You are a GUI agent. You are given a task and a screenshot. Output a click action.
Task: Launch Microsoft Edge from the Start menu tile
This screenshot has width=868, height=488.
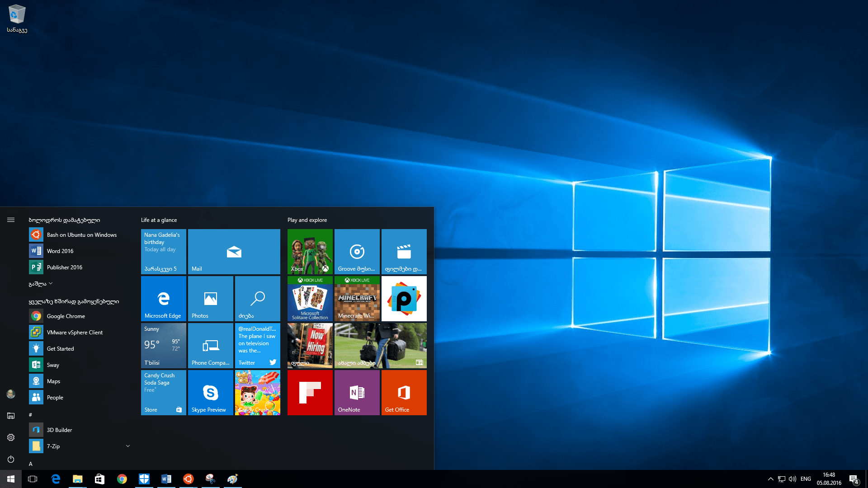163,298
